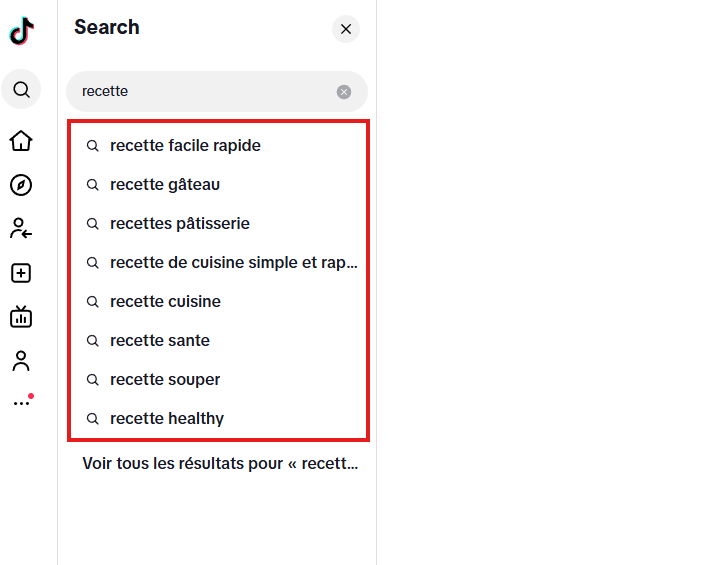Click Voir tous les résultats link
Viewport: 704px width, 565px height.
coord(219,464)
